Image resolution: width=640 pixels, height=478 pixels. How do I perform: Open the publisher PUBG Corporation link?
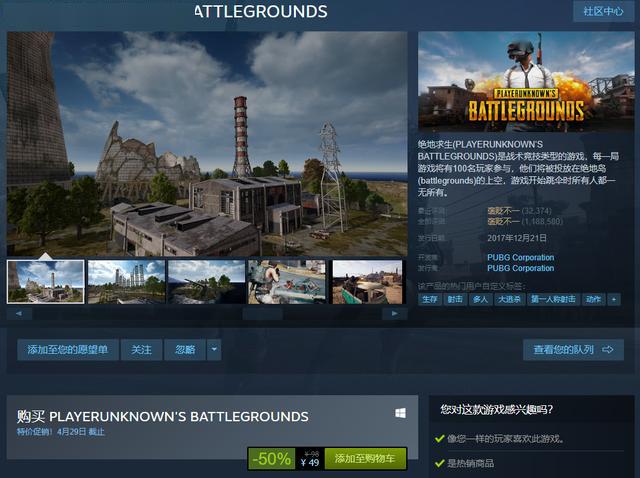520,268
